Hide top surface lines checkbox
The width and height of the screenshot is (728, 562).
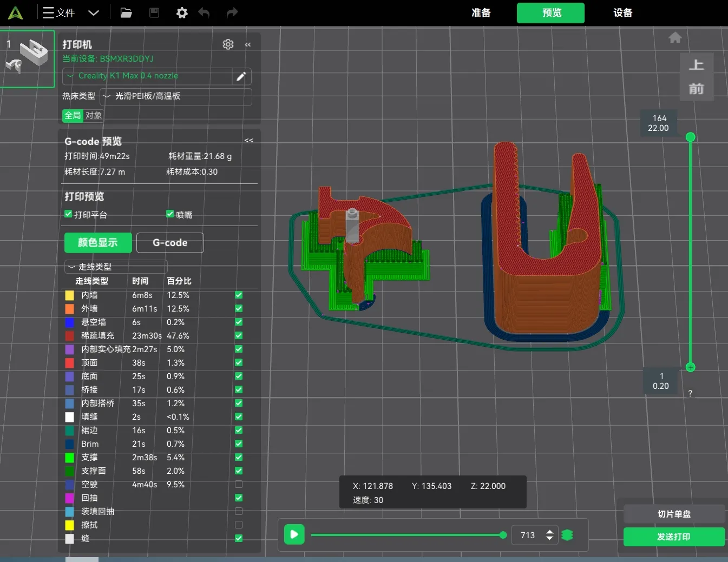239,363
